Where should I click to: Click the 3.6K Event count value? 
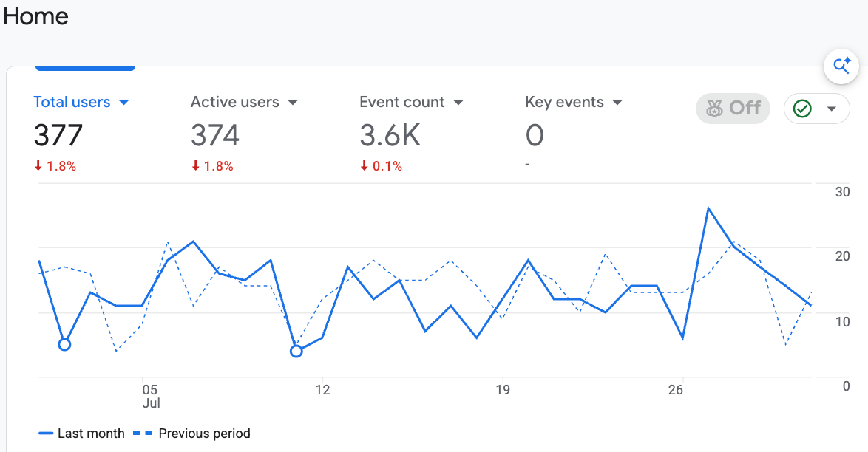tap(390, 136)
